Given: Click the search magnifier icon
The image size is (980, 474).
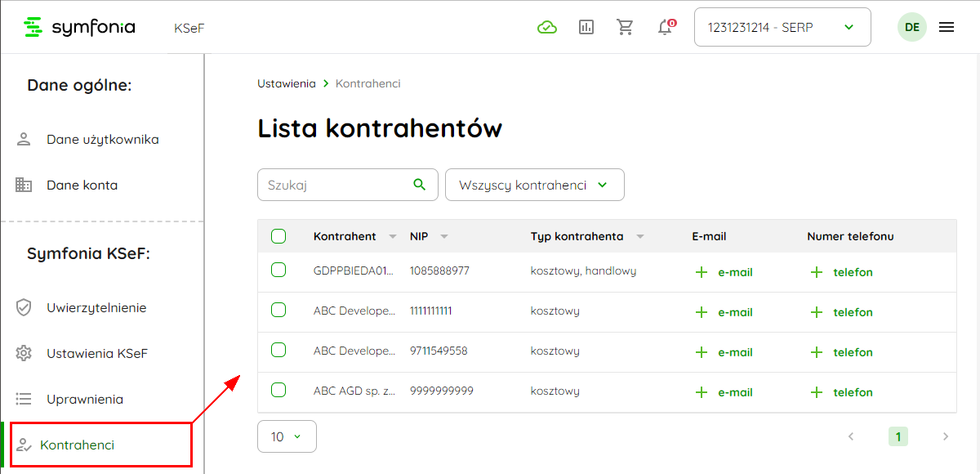Looking at the screenshot, I should (420, 185).
